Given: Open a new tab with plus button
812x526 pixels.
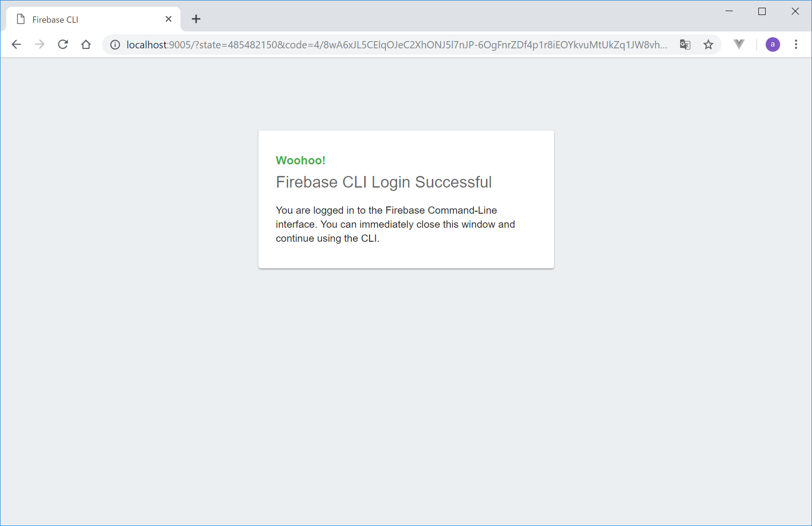Looking at the screenshot, I should [196, 19].
